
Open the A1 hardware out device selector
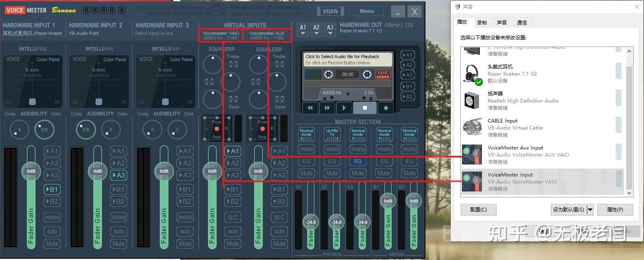303,29
